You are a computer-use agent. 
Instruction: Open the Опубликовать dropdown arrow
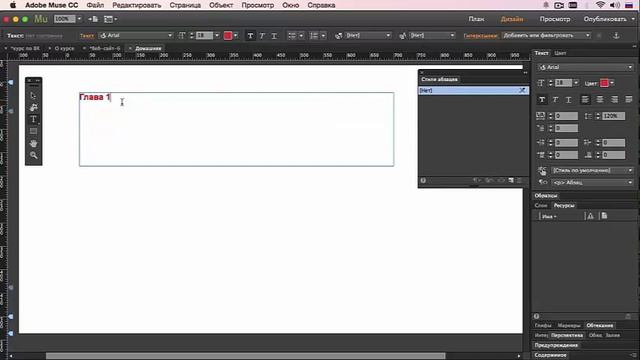click(633, 19)
